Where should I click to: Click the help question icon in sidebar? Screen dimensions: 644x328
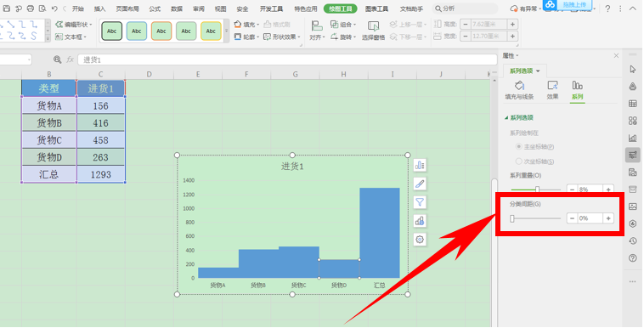click(632, 258)
